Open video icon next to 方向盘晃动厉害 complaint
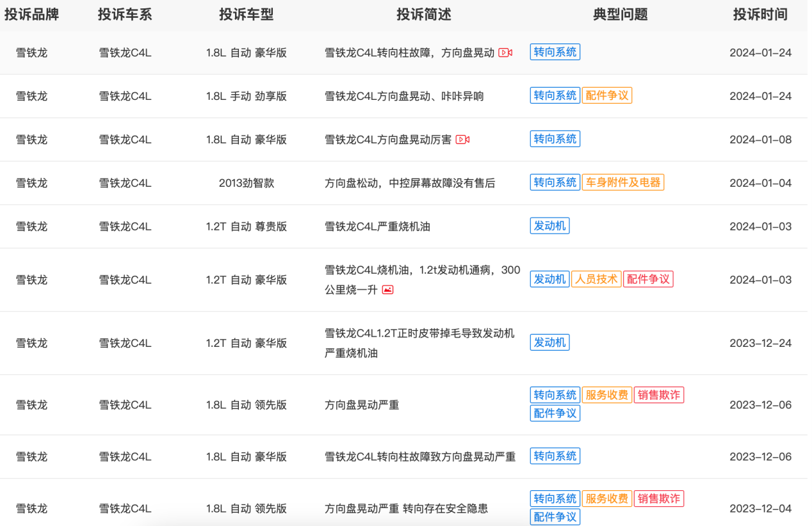This screenshot has height=526, width=812. 462,139
